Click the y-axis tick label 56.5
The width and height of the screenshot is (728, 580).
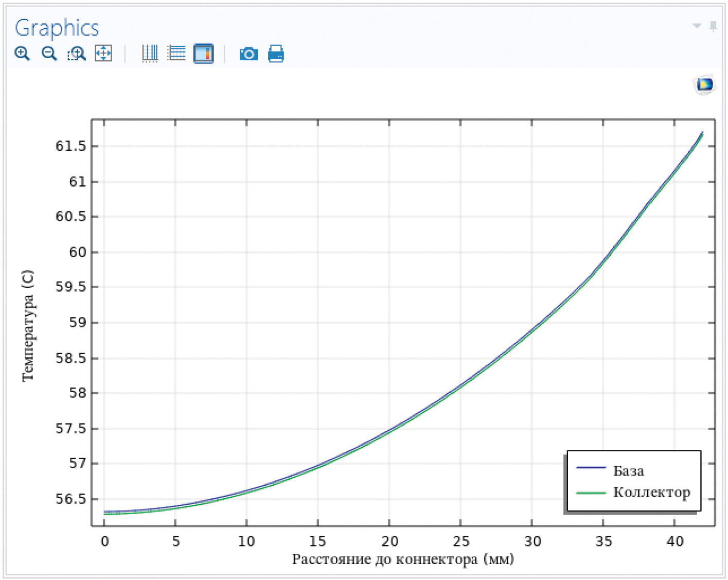pyautogui.click(x=71, y=499)
